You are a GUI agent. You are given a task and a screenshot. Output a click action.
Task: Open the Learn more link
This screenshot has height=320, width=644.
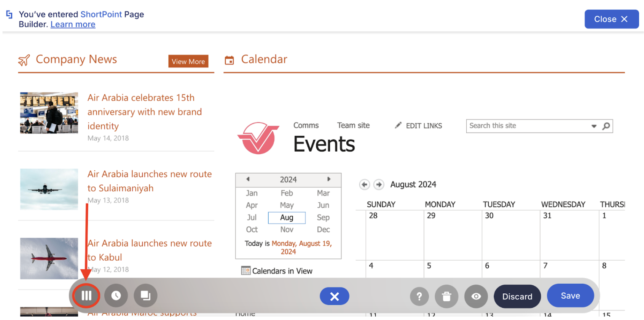point(73,24)
